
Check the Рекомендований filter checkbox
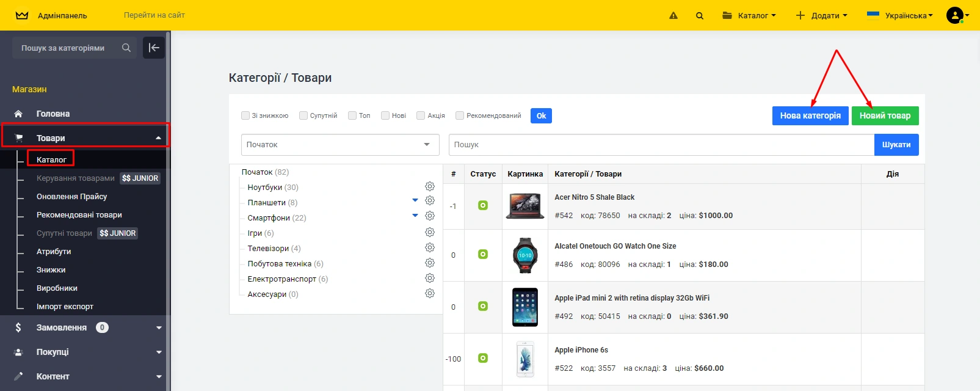[x=460, y=115]
